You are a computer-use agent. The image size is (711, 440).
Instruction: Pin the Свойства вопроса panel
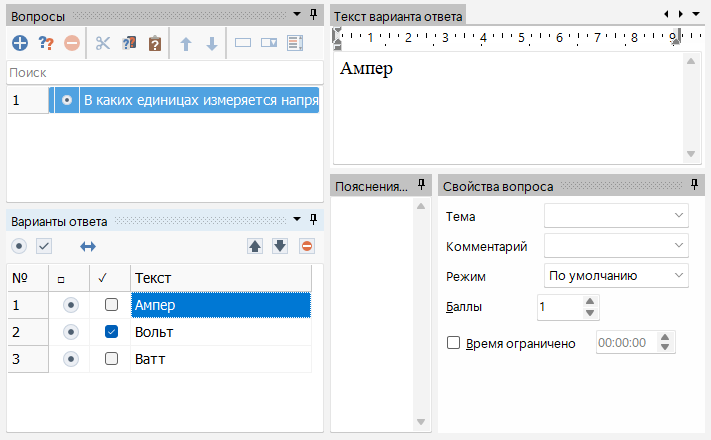click(x=695, y=185)
